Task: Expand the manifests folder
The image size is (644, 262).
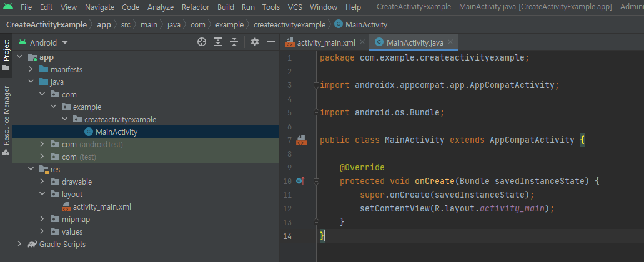Action: [x=31, y=70]
